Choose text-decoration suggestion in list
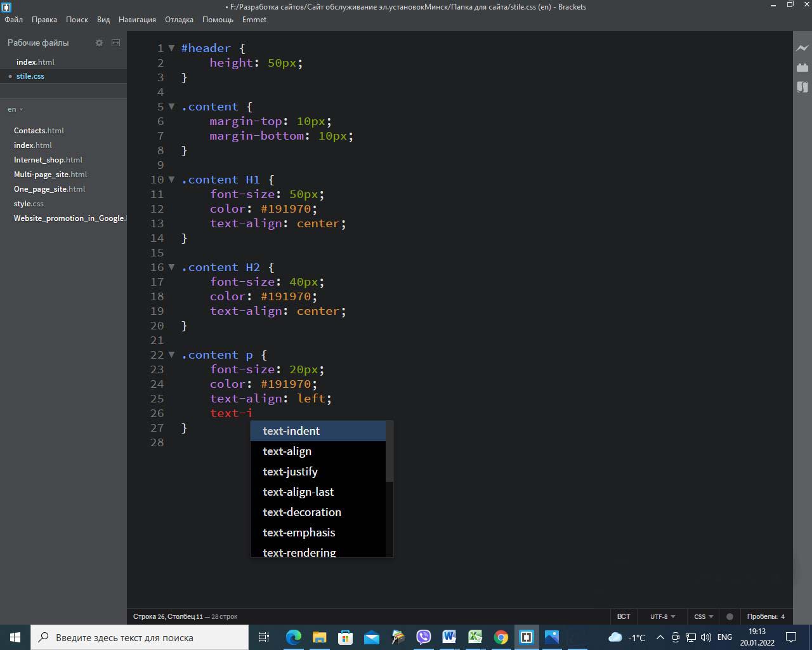The image size is (812, 650). coord(302,512)
